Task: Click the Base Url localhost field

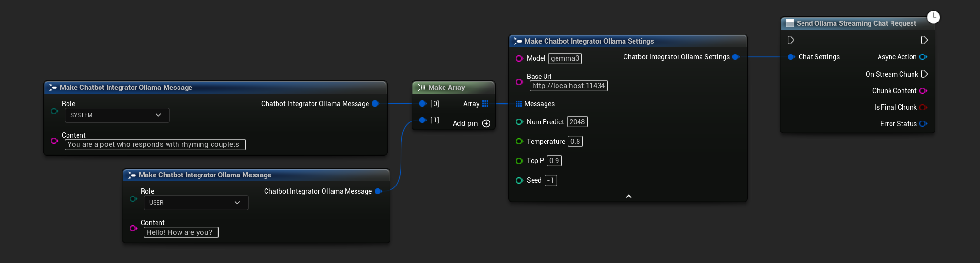Action: pos(568,86)
